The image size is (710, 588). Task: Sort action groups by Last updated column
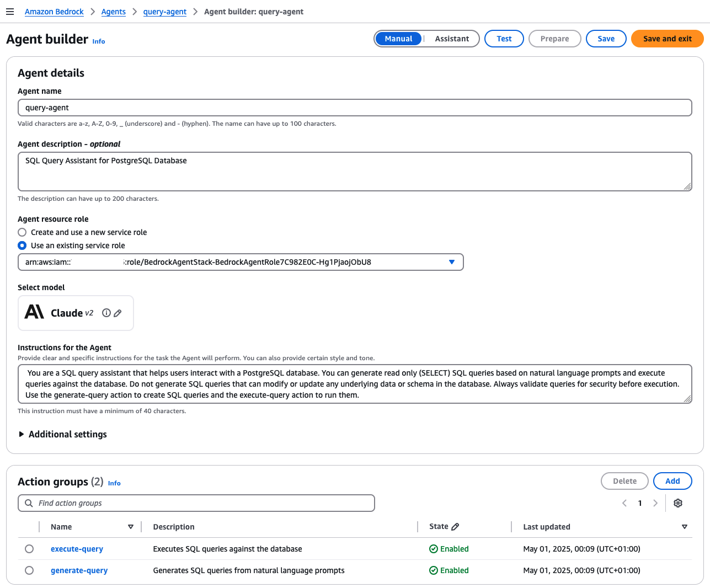pos(685,527)
